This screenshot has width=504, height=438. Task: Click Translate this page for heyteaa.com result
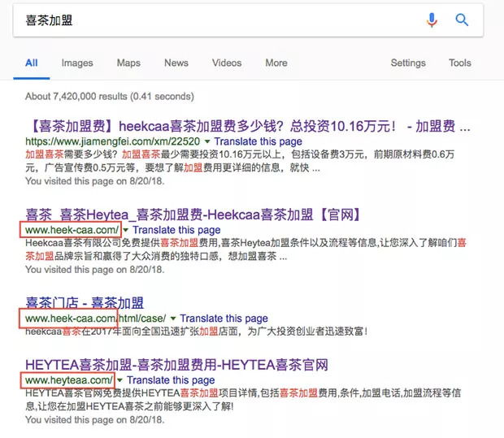171,379
